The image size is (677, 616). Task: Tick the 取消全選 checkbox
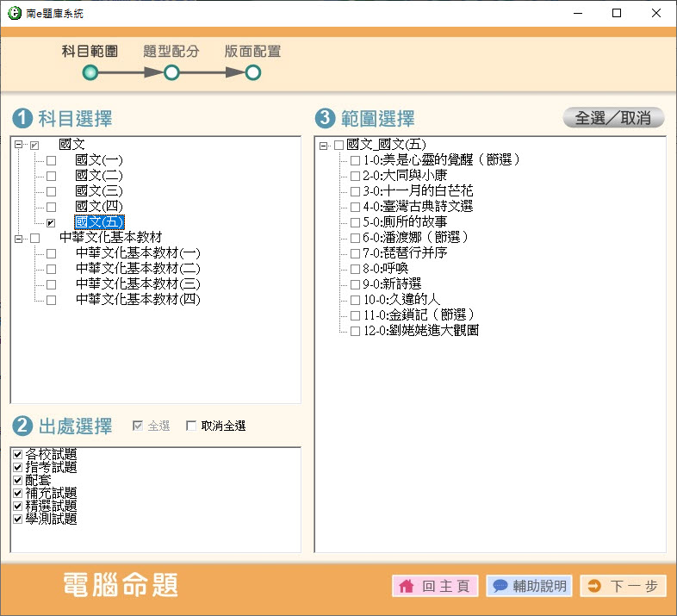[191, 426]
